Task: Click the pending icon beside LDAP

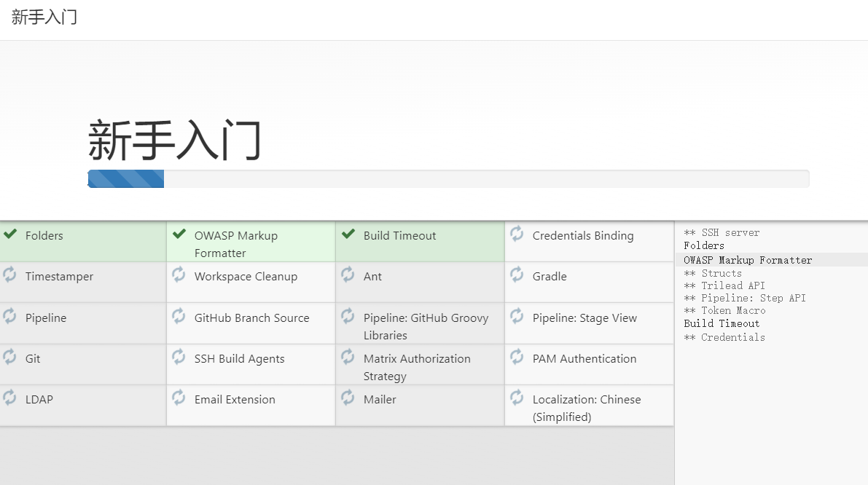Action: [10, 398]
